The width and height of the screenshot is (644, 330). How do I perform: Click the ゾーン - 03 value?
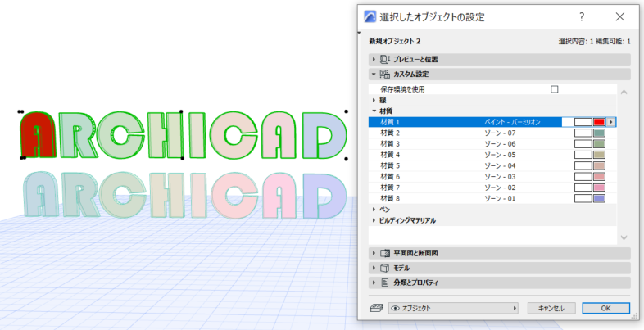[500, 177]
